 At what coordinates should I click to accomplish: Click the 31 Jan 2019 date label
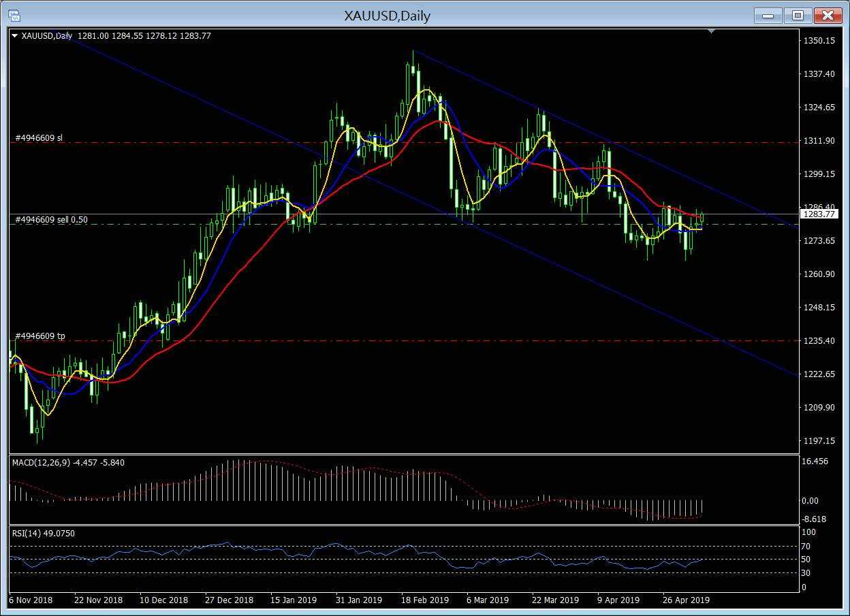tap(359, 600)
